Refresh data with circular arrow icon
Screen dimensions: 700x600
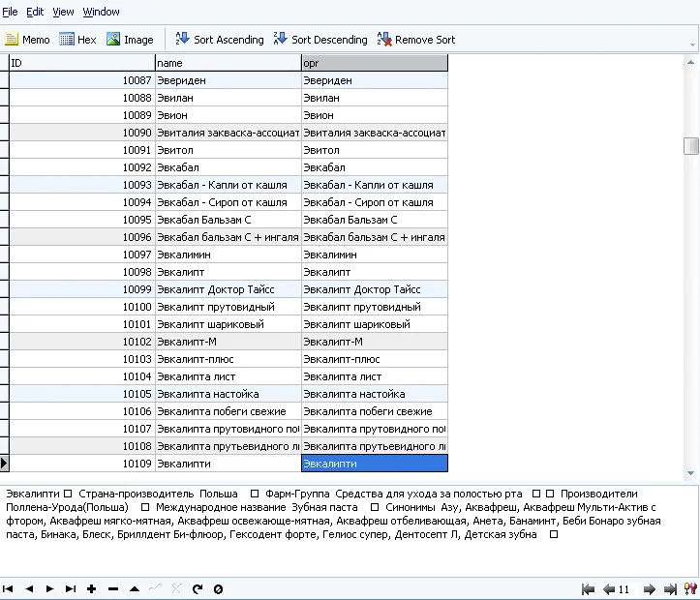198,588
